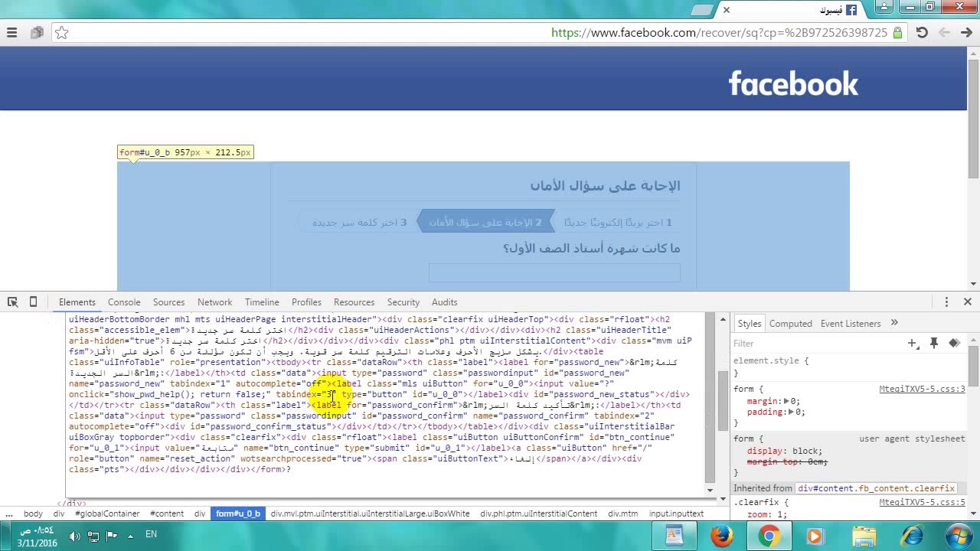Click the new style rule plus icon
This screenshot has height=551, width=980.
[913, 344]
